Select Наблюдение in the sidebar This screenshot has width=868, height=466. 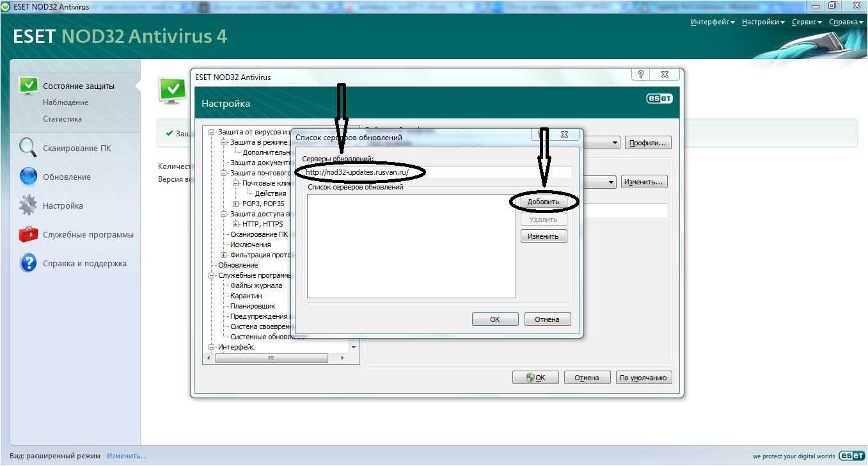[x=65, y=102]
